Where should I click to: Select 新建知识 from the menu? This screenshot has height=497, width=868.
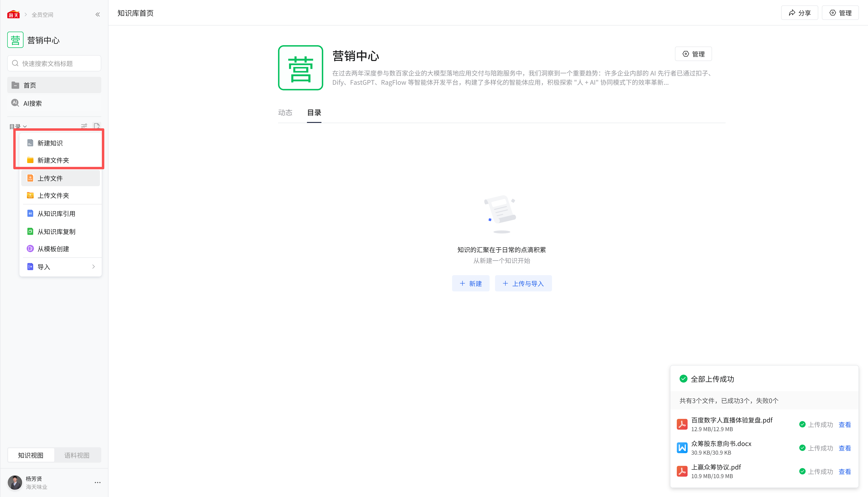coord(50,143)
